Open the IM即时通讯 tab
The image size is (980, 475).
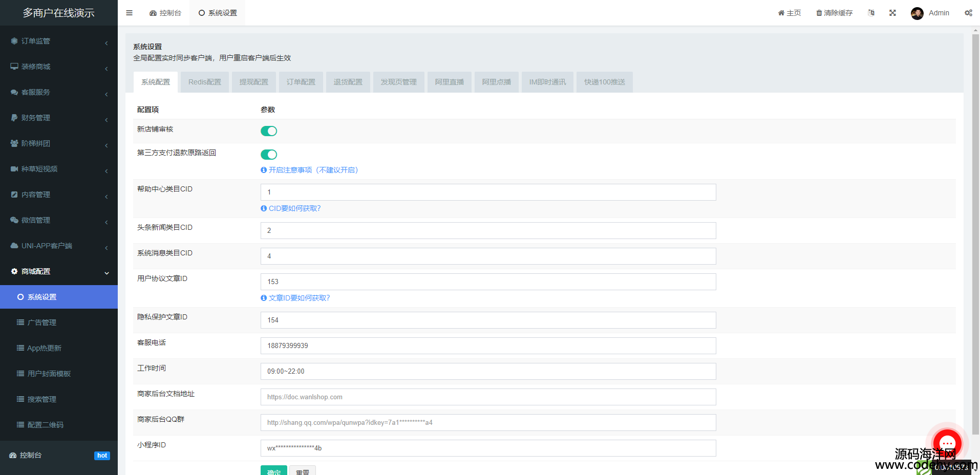(x=548, y=82)
